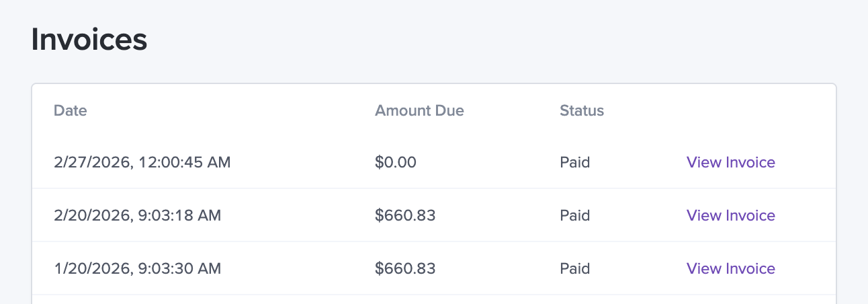This screenshot has height=304, width=868.
Task: Click the Status column header
Action: pos(581,110)
